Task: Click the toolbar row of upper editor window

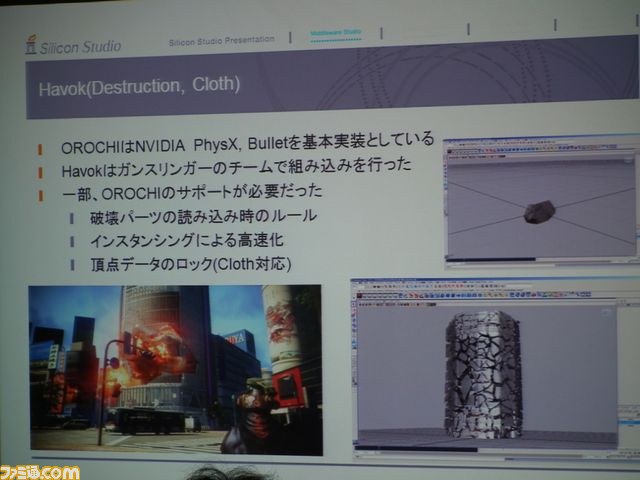Action: tap(541, 151)
